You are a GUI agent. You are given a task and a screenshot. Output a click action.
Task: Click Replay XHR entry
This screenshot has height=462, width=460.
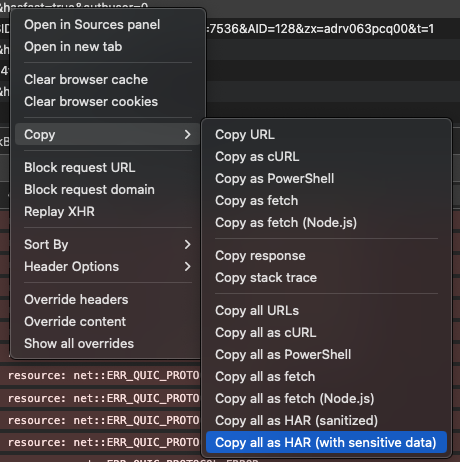point(59,211)
